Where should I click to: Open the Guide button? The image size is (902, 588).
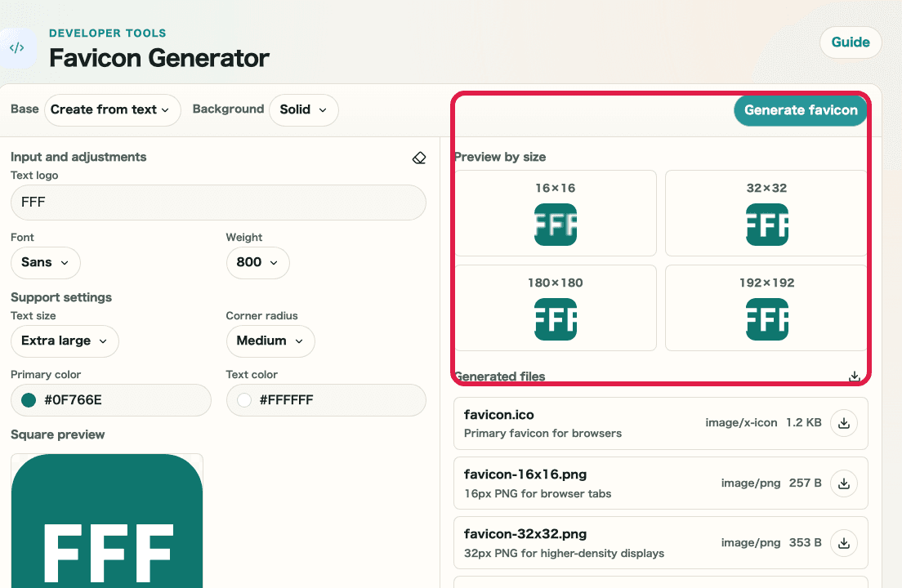(850, 42)
